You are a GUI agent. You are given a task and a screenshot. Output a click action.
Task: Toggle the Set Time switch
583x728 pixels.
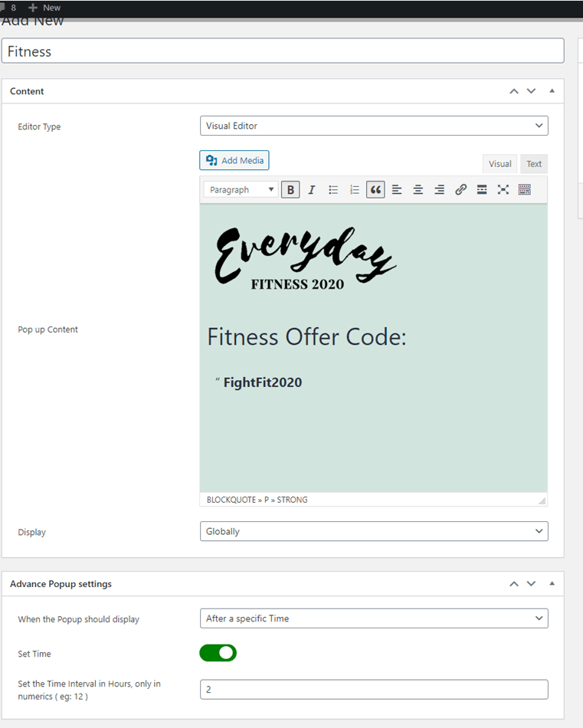point(218,653)
